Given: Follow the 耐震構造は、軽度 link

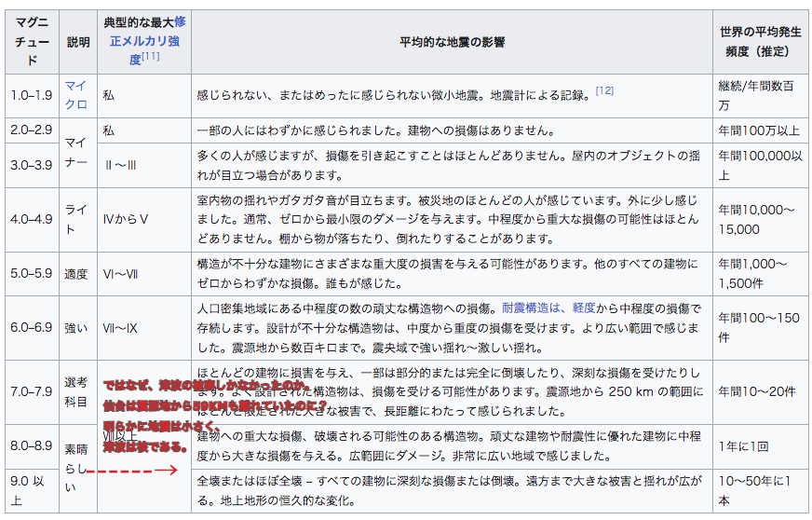Looking at the screenshot, I should point(548,308).
